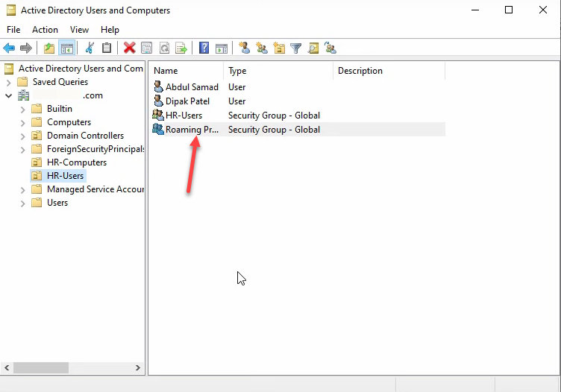Collapse the .com domain node
This screenshot has height=392, width=561.
point(9,96)
